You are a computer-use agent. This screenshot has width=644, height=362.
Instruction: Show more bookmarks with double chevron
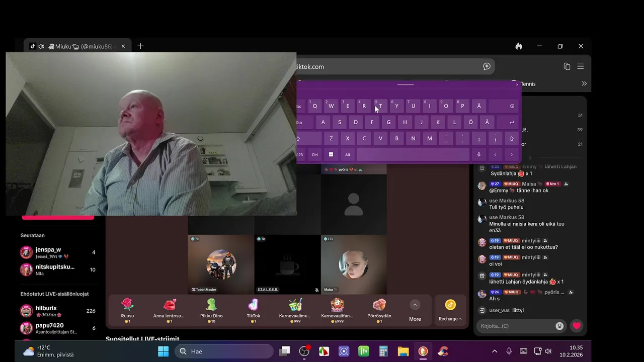(584, 83)
